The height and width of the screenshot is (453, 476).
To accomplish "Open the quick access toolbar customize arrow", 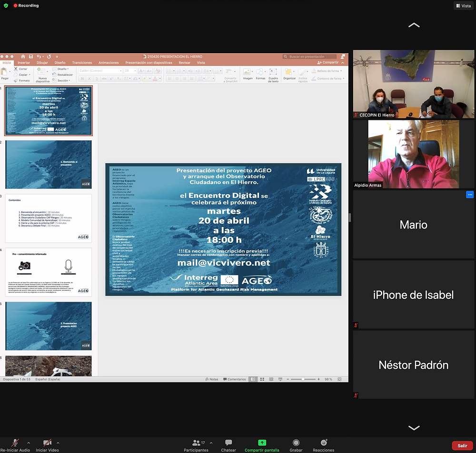I will click(57, 57).
